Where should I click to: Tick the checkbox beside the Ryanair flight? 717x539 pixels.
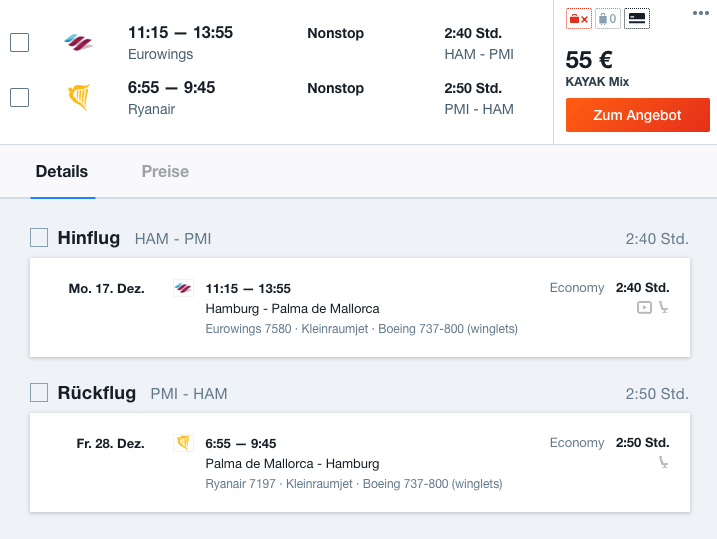20,97
